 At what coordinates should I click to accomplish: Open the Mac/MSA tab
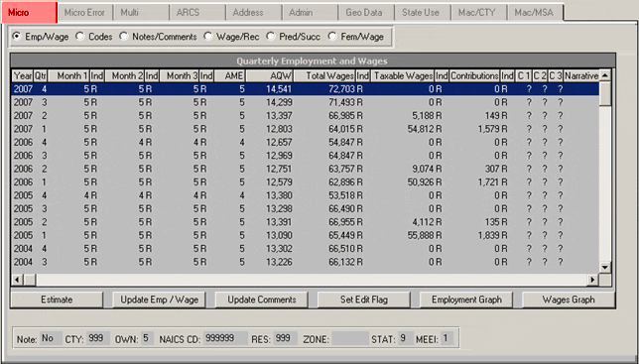coord(534,13)
